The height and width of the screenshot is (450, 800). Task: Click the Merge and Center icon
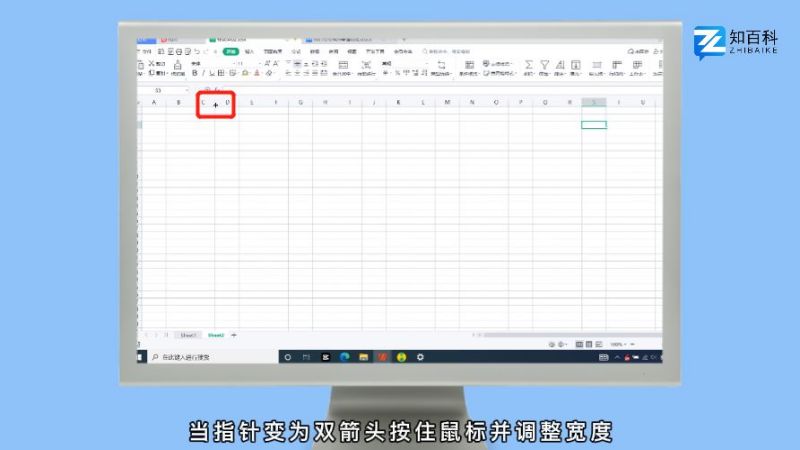pos(343,66)
